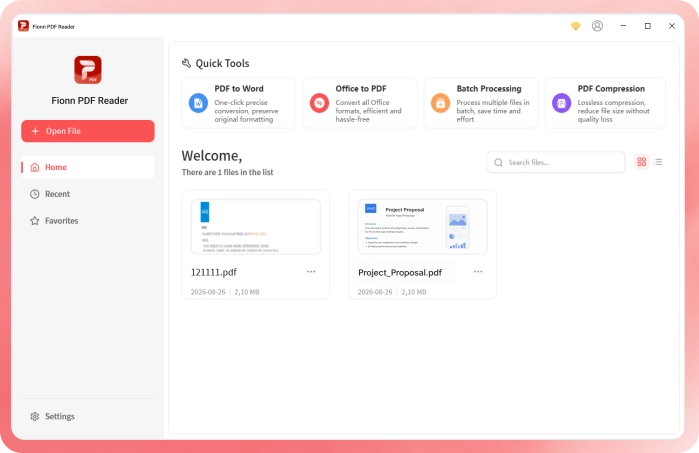
Task: Click the plus icon on Open File
Action: click(35, 131)
